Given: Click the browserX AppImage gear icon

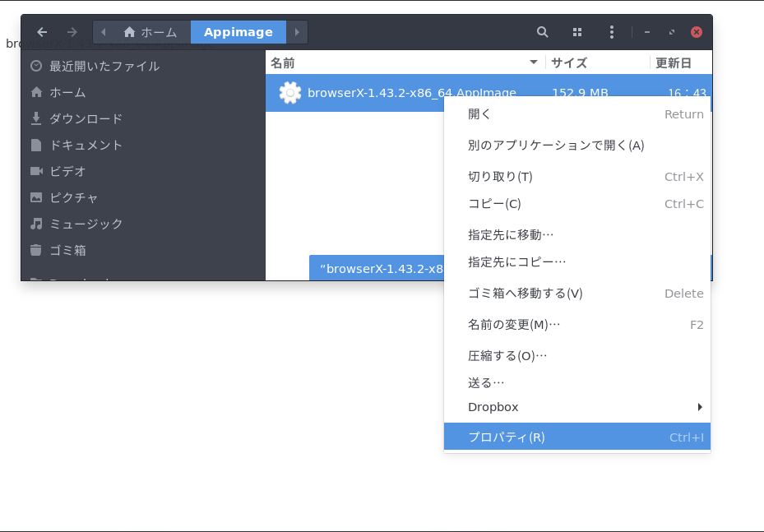Looking at the screenshot, I should click(x=289, y=93).
